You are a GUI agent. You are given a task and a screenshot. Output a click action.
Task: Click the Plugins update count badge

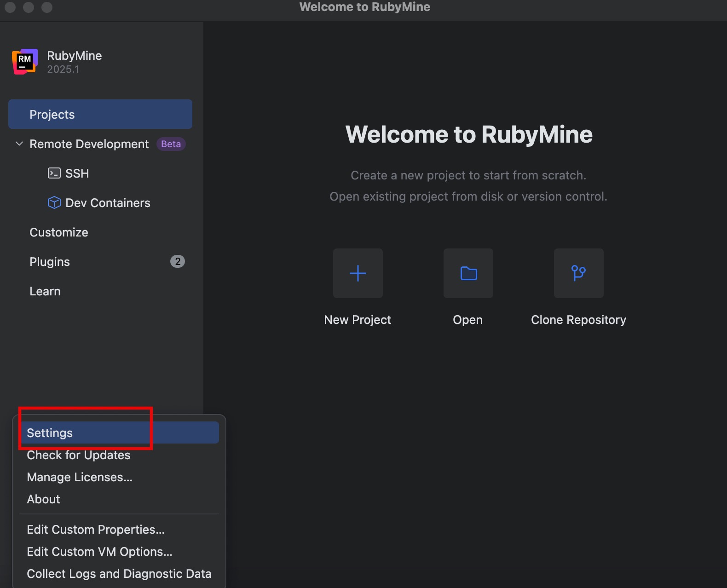[x=178, y=262]
